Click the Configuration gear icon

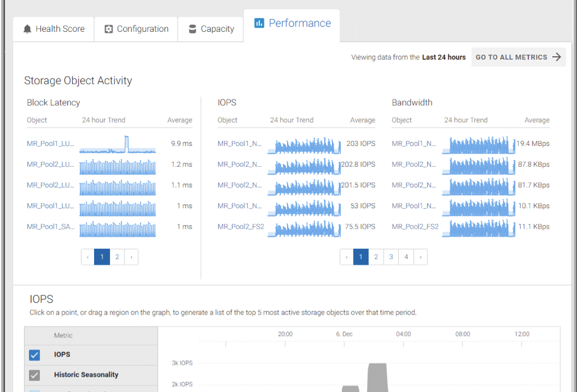108,29
